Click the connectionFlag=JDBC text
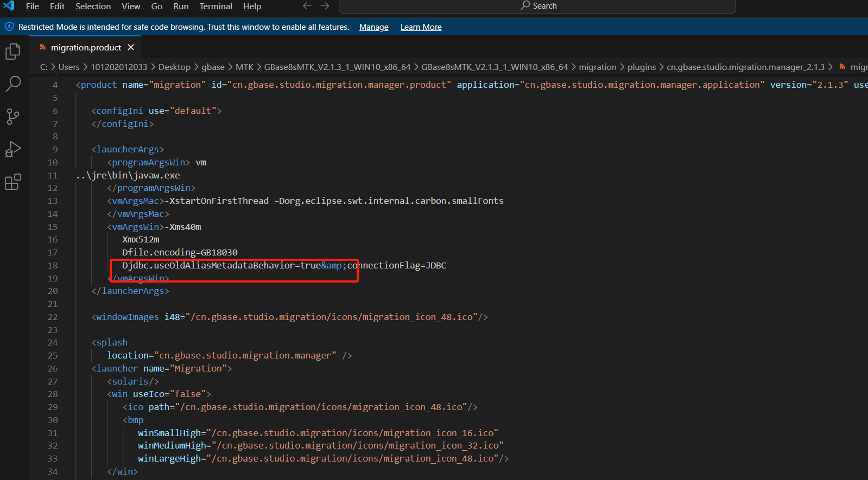Screen dimensions: 868x480 point(397,266)
